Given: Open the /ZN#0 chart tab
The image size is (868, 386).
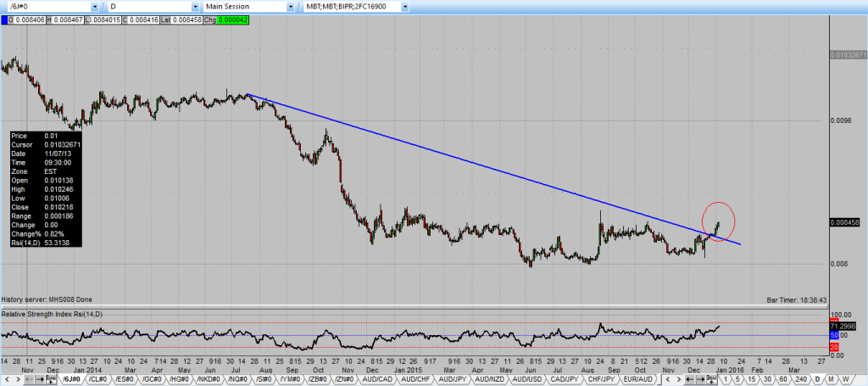Looking at the screenshot, I should [344, 379].
